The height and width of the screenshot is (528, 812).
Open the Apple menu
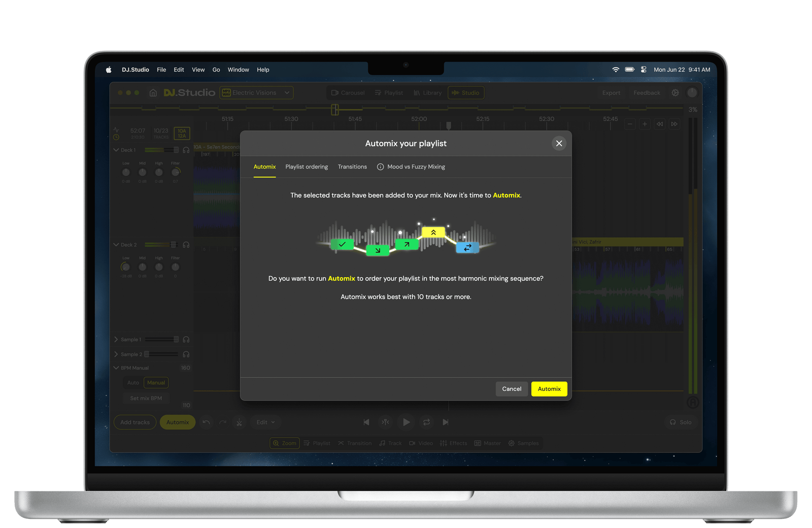pos(109,70)
